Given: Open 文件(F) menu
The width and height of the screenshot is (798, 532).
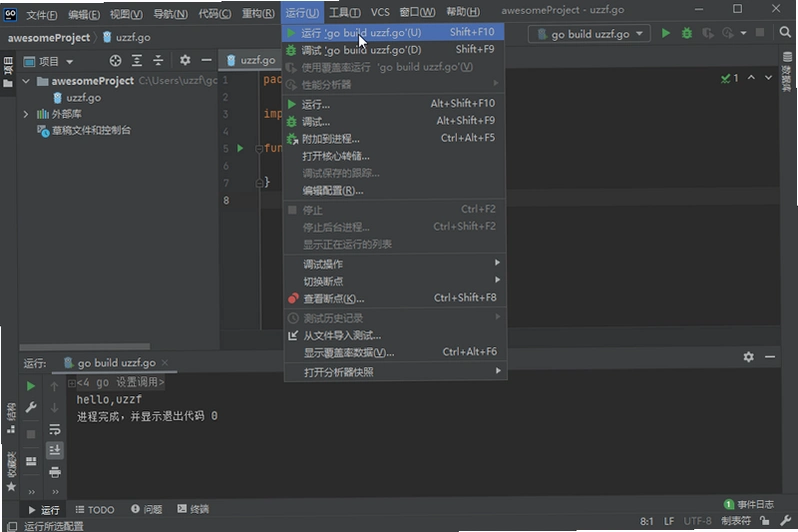Looking at the screenshot, I should click(42, 14).
